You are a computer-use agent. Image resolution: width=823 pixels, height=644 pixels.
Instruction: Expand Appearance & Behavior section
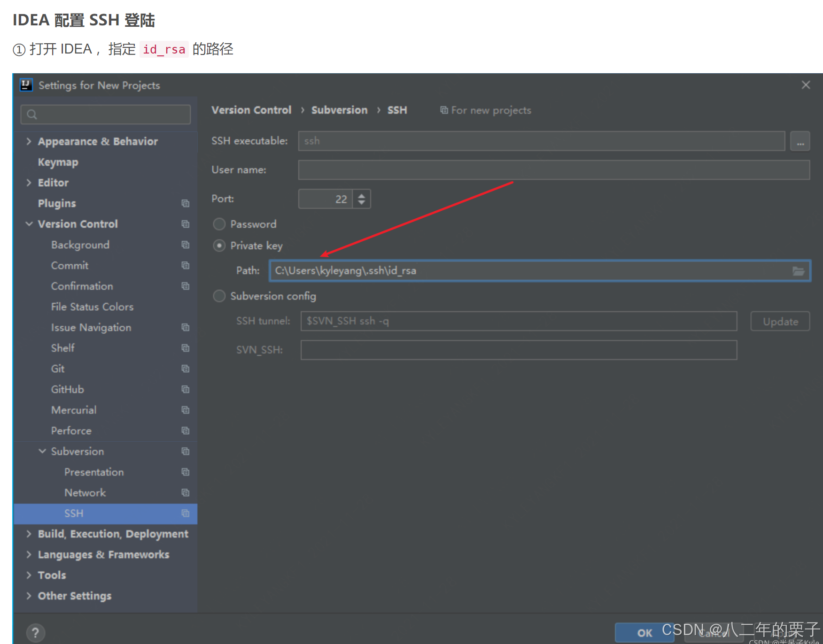[29, 141]
